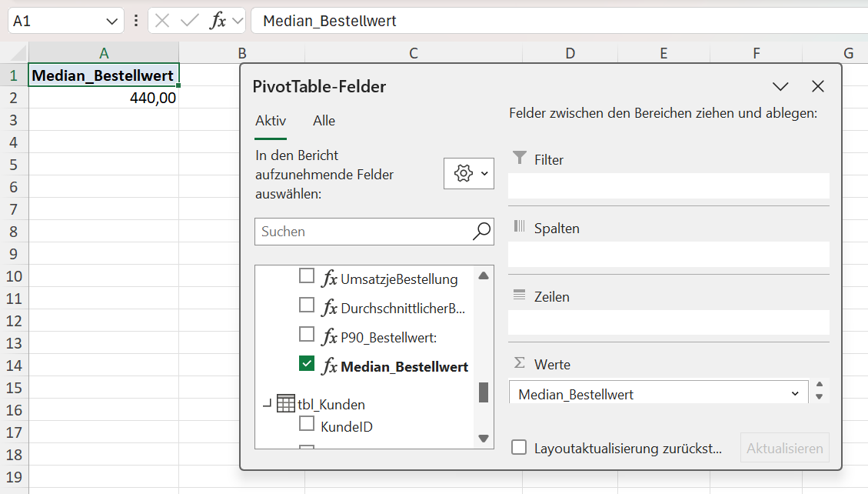Image resolution: width=868 pixels, height=494 pixels.
Task: Switch to the Alle tab
Action: click(324, 121)
